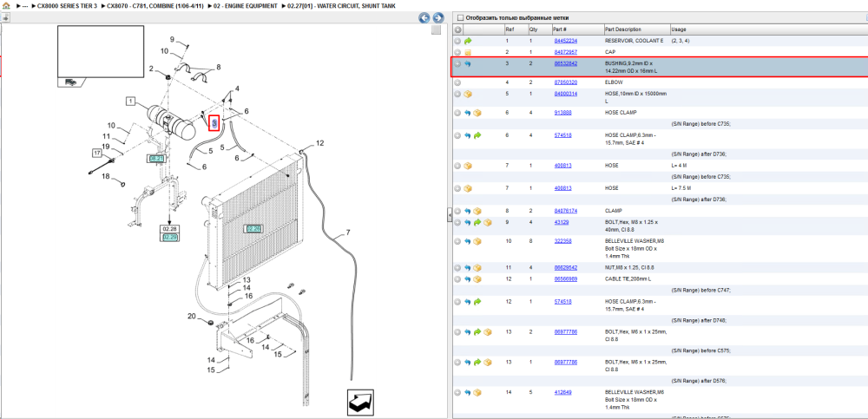This screenshot has height=419, width=868.
Task: Click the 'CABLE TIE,208mm L' description
Action: pos(628,279)
